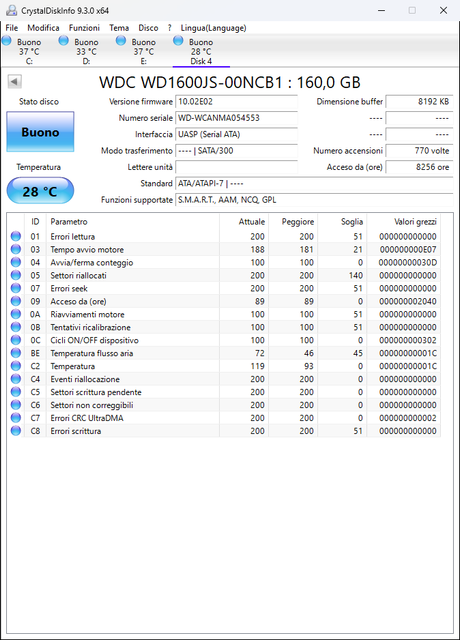
Task: Open the ? help menu
Action: coord(169,28)
